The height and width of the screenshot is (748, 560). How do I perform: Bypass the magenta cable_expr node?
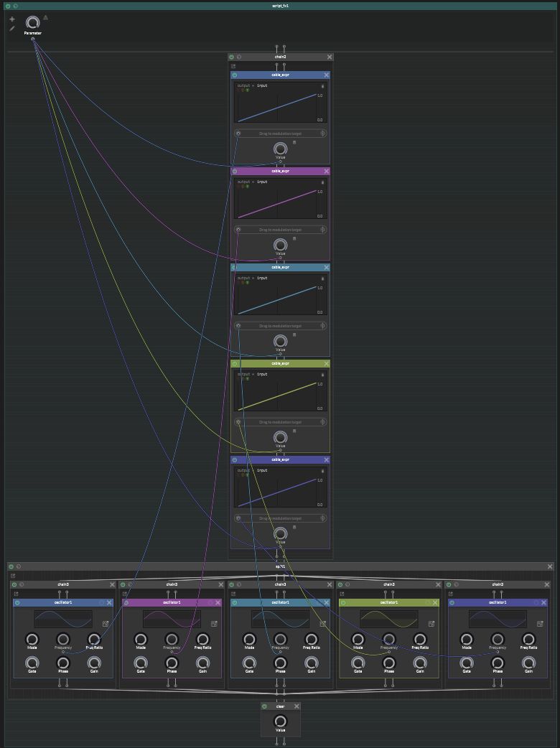click(234, 171)
